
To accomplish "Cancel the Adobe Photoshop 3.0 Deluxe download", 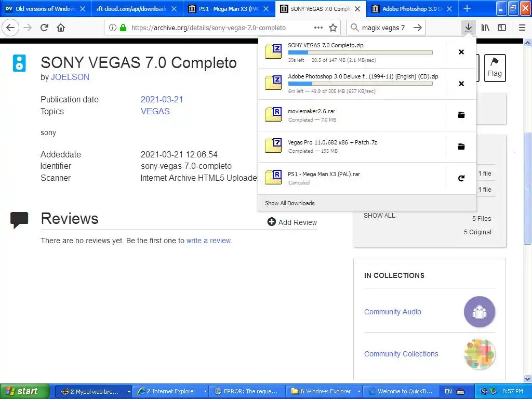I will (x=461, y=84).
